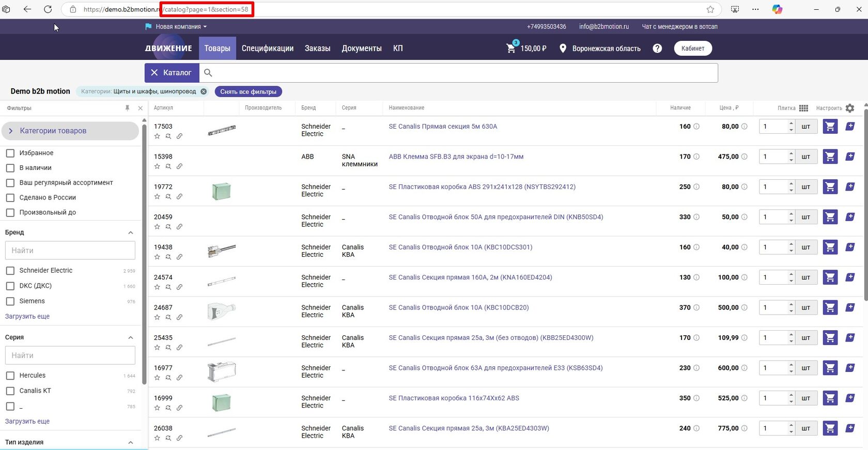This screenshot has width=868, height=450.
Task: Show stock info for article 20459
Action: click(696, 217)
